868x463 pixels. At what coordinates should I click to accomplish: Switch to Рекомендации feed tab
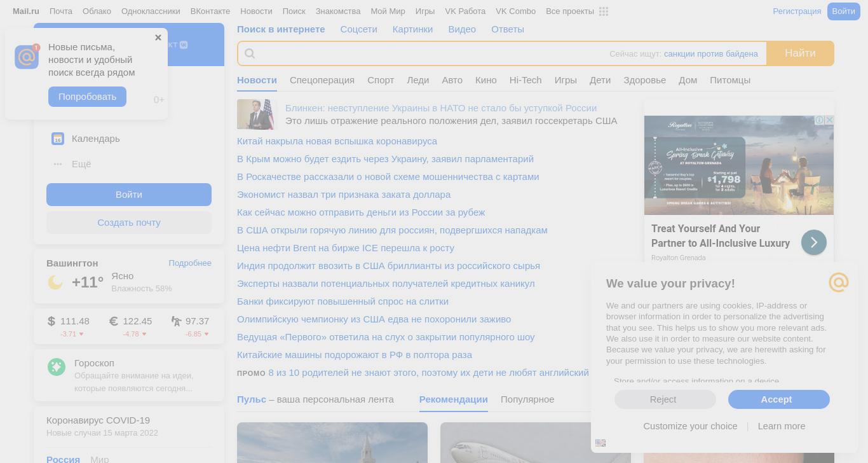coord(454,399)
